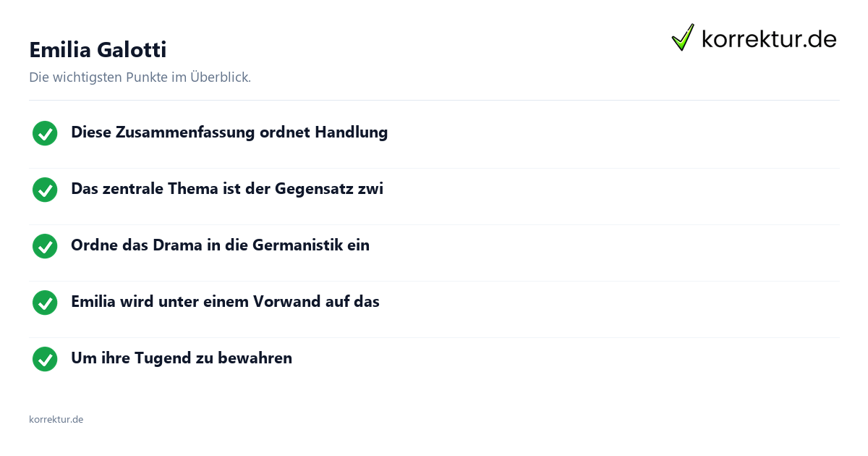Click divider between 'Gegensatz' and 'Ordne das Drama' rows
This screenshot has width=868, height=456.
pos(434,224)
